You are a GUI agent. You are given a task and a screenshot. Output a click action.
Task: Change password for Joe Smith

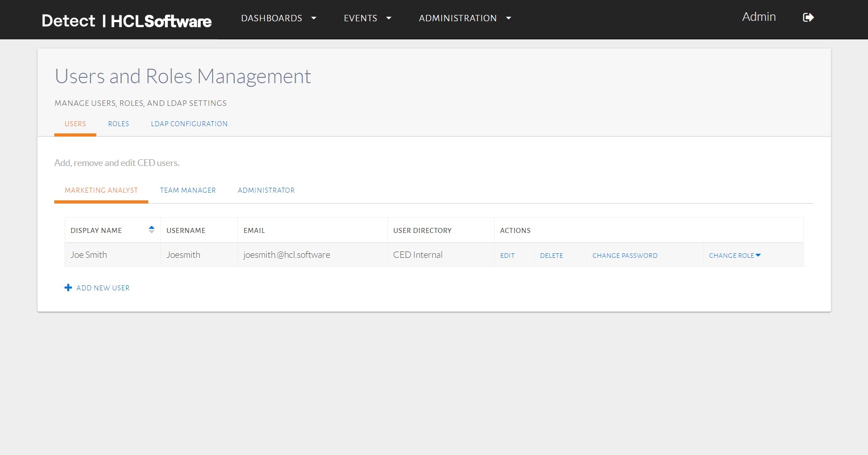(x=625, y=256)
